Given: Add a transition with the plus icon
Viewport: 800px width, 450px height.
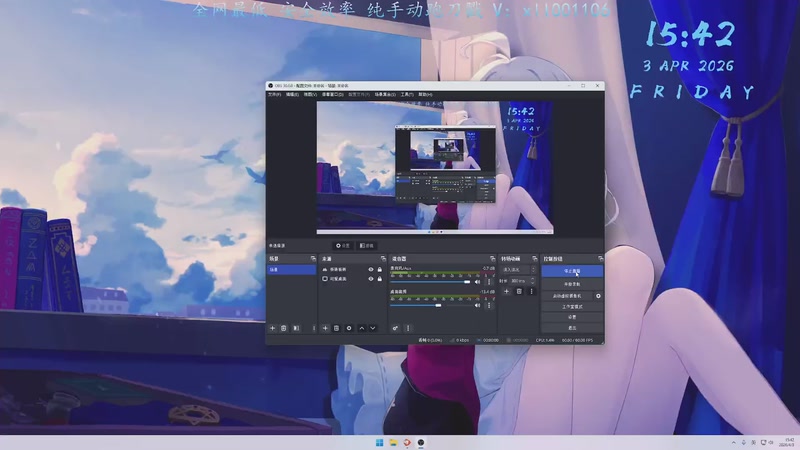Looking at the screenshot, I should pos(507,291).
